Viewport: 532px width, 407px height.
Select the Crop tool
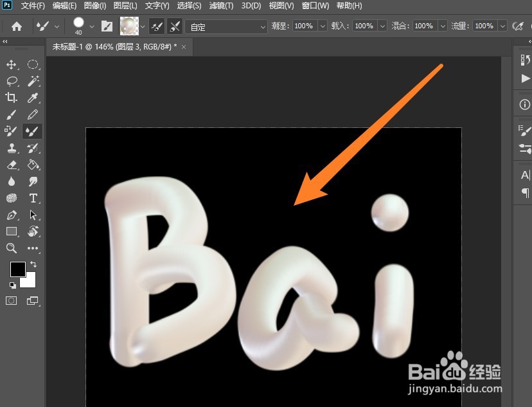pyautogui.click(x=11, y=98)
